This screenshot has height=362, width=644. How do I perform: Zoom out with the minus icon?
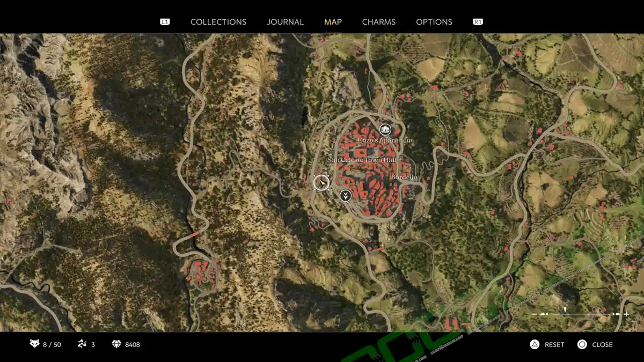(535, 314)
